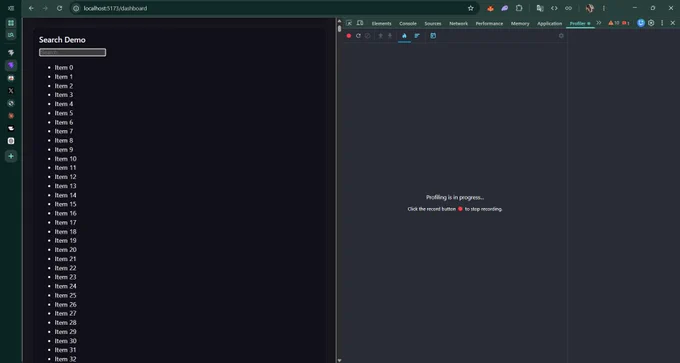
Task: Switch to the Application tab
Action: 549,23
